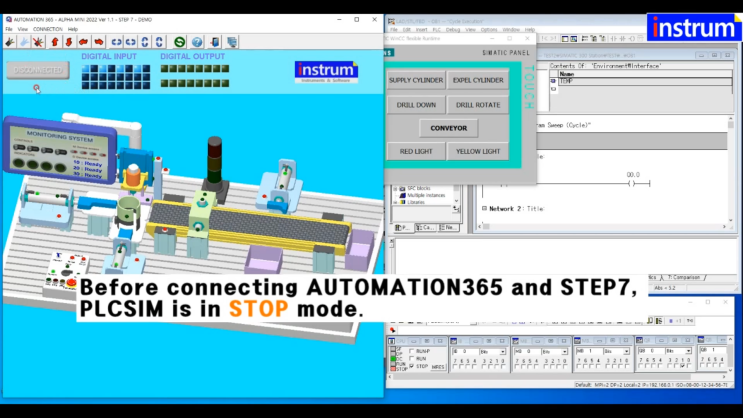The image size is (743, 418).
Task: Click the IB 0 address field in PLCSIM
Action: tap(465, 351)
